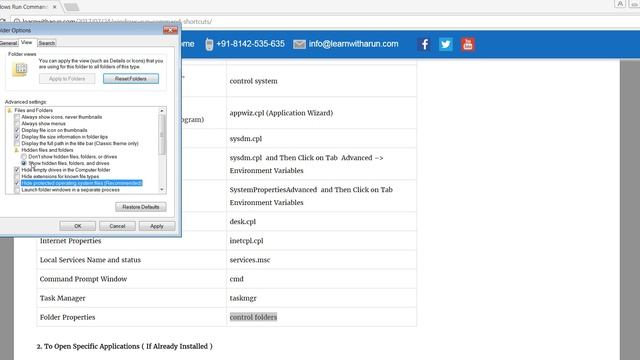Click the 'Folder Properties' row label

pos(67,317)
